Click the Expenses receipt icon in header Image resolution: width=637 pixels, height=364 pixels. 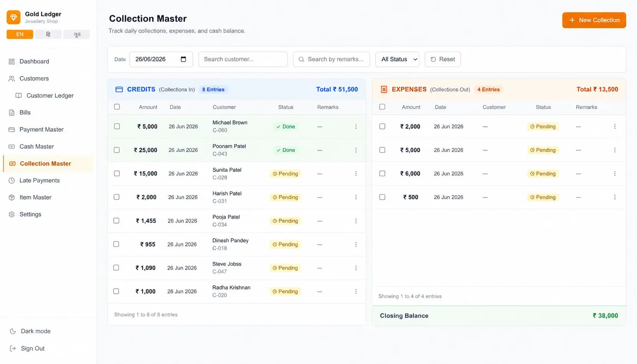[x=384, y=89]
